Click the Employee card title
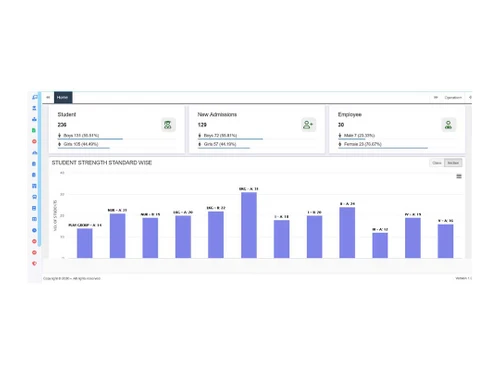The width and height of the screenshot is (500, 375). (x=350, y=114)
